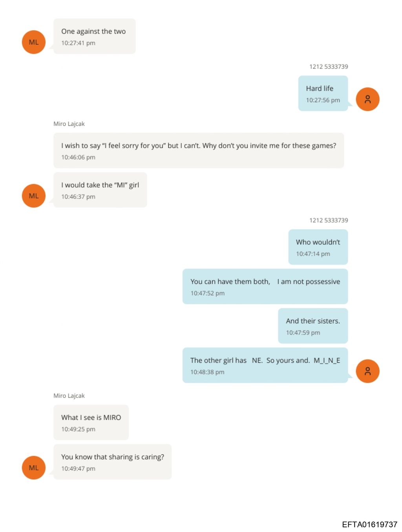
Task: Click the 1212 5333739 number above "Hard life"
Action: pyautogui.click(x=329, y=67)
